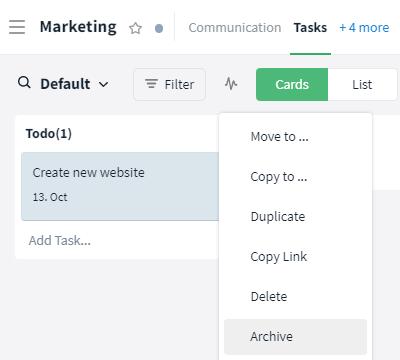
Task: Select Archive in the context menu
Action: coord(295,337)
